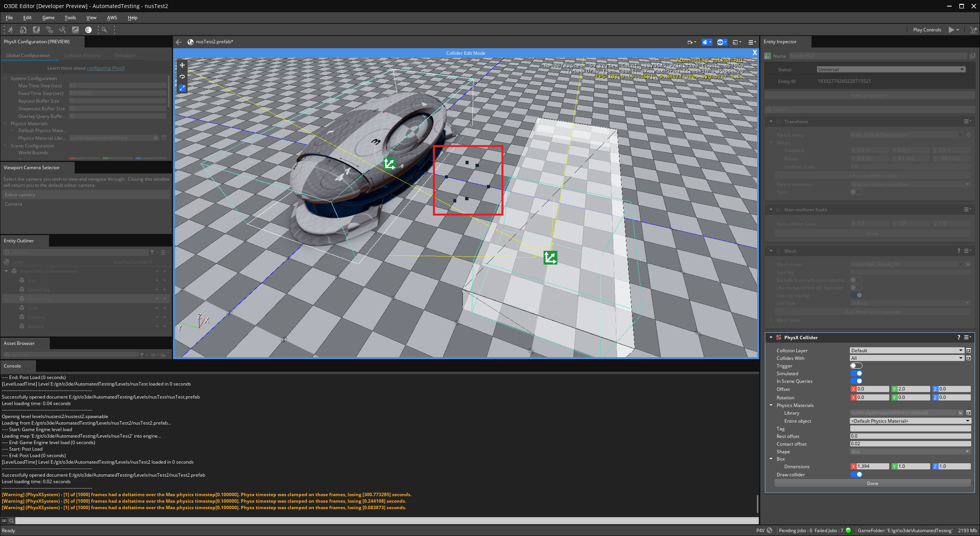Viewport: 980px width, 536px height.
Task: Open the UI Editor pencil-screen toolbar icon
Action: click(75, 29)
